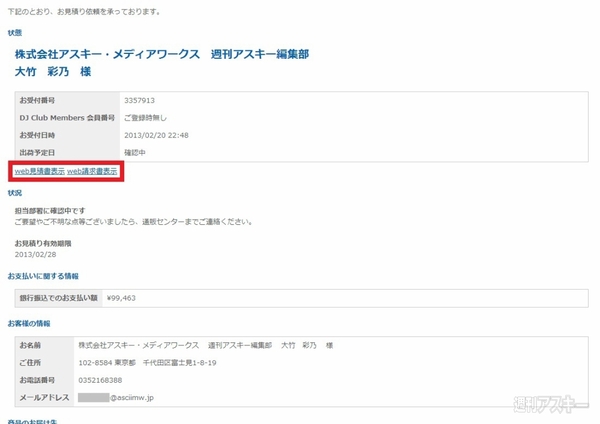
Task: Click the ご住所 label cell
Action: pos(44,363)
